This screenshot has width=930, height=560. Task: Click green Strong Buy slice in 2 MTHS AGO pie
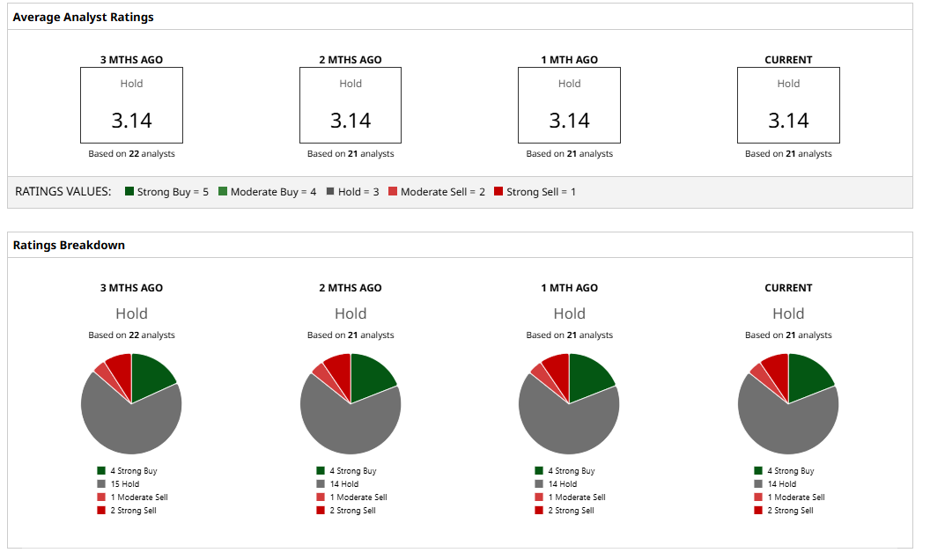click(x=368, y=377)
